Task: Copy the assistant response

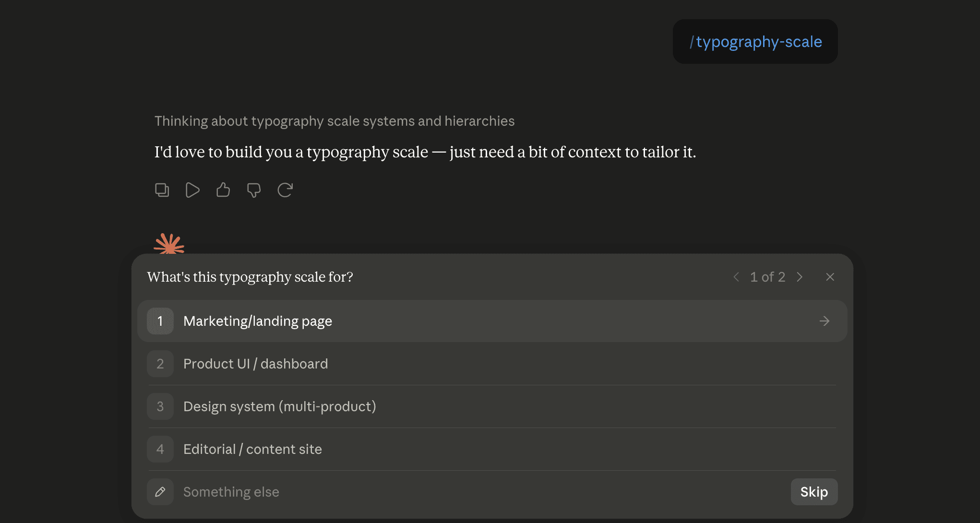Action: tap(162, 190)
